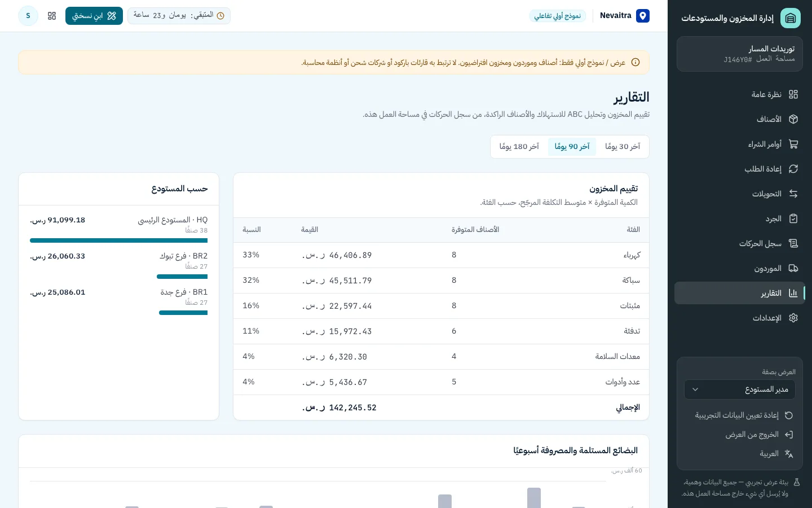Open the مدير المستودع role dropdown
The width and height of the screenshot is (812, 508).
740,389
